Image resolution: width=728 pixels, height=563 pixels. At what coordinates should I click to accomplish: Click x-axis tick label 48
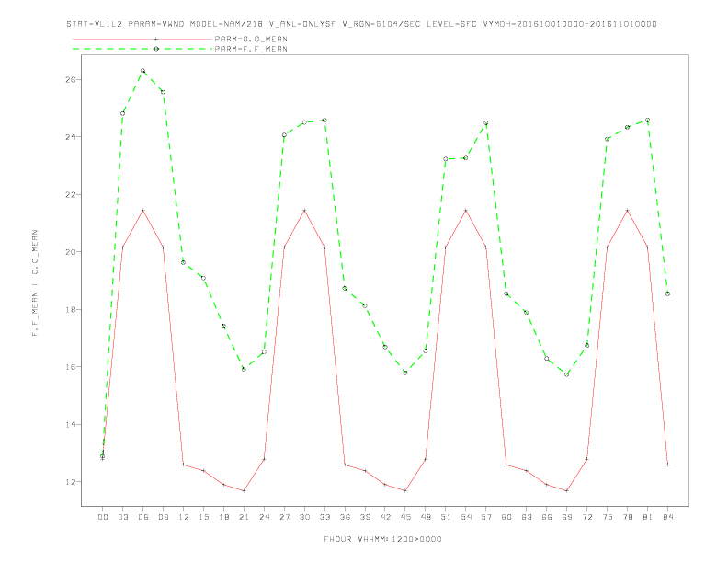(x=426, y=517)
